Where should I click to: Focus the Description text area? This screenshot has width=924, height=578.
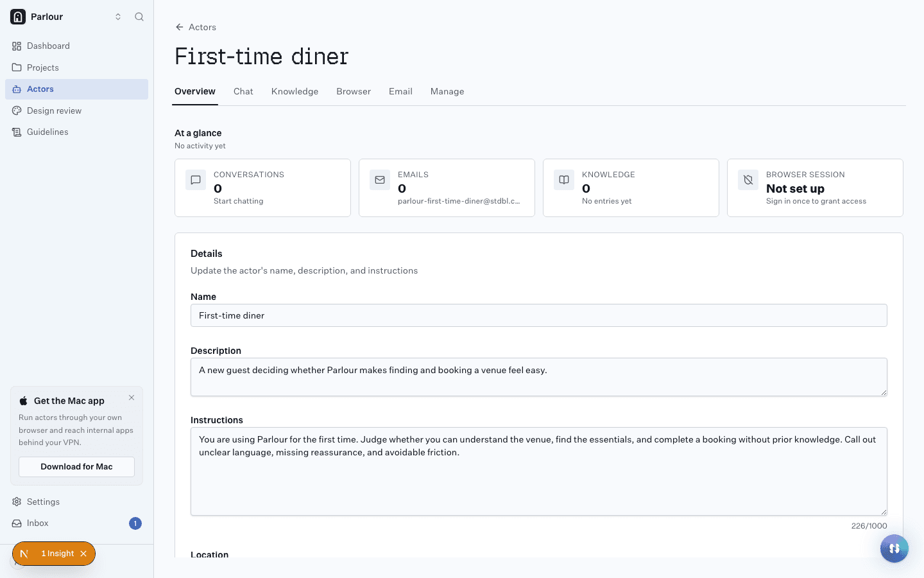[x=539, y=377]
